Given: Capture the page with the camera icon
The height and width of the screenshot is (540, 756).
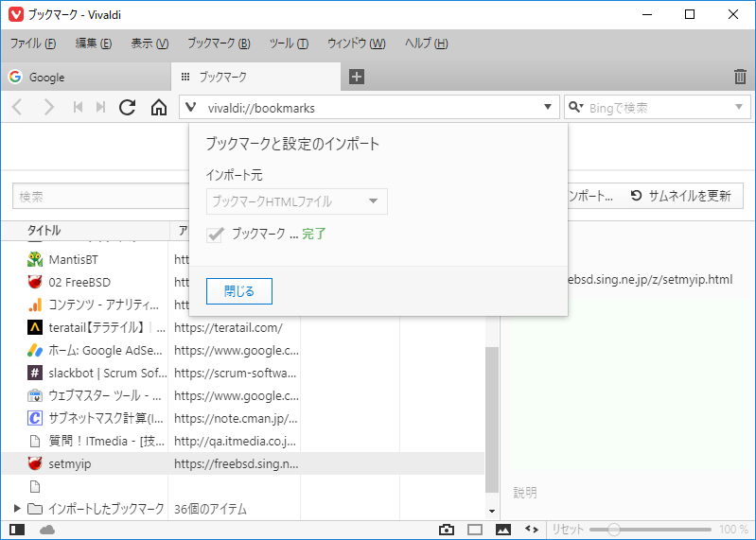Looking at the screenshot, I should pyautogui.click(x=447, y=530).
